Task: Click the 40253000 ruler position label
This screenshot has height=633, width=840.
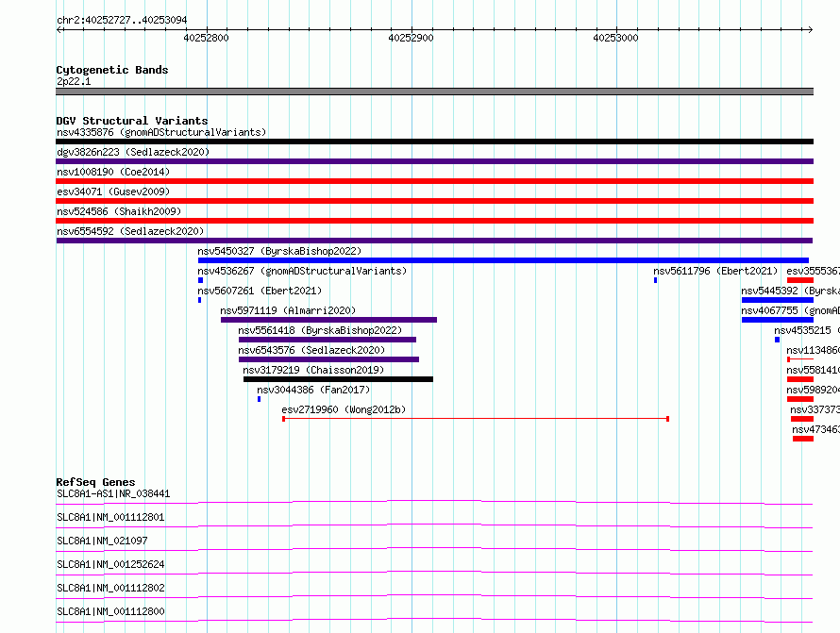Action: coord(615,38)
